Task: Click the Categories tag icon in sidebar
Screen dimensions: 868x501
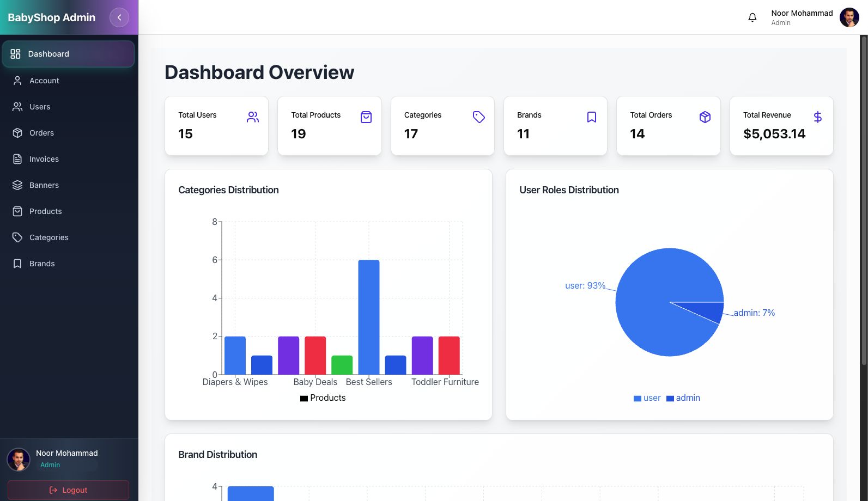Action: point(17,237)
